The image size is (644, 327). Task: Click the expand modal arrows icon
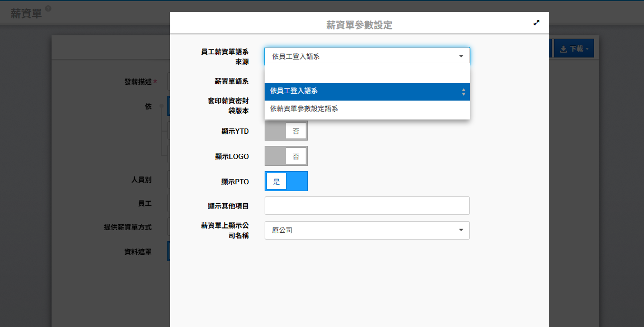pos(537,23)
